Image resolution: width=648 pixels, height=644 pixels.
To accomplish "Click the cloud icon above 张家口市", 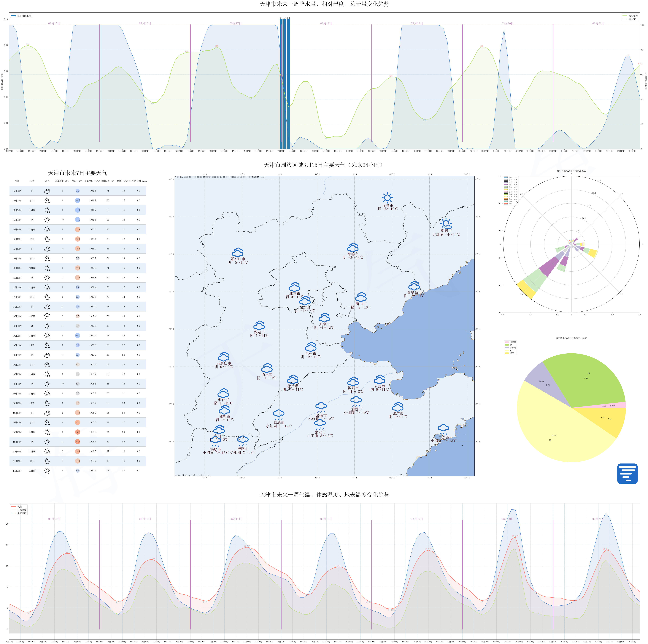I will 237,252.
